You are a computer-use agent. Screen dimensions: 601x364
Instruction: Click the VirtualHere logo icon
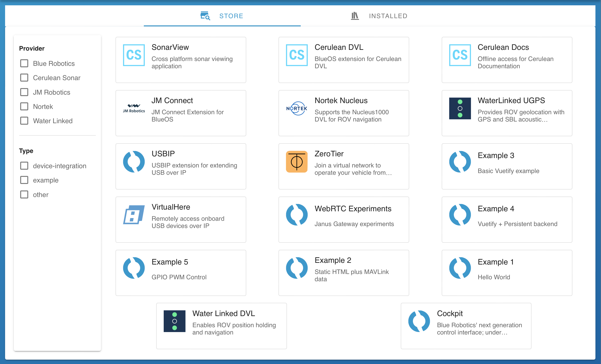pos(134,215)
